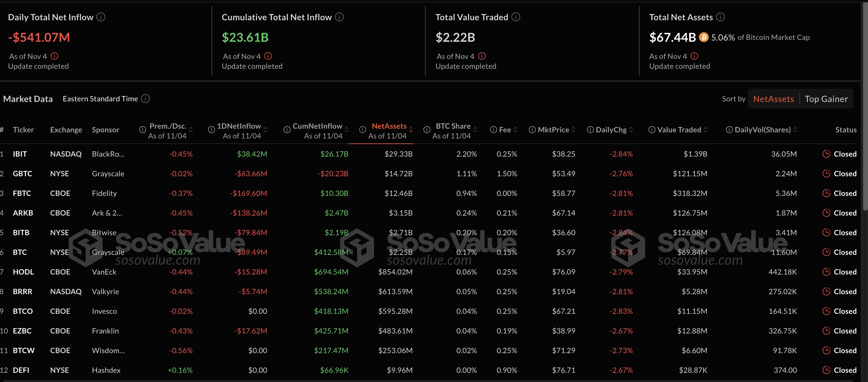The width and height of the screenshot is (868, 382).
Task: Click red alert icon under Total Value Traded
Action: [x=482, y=56]
